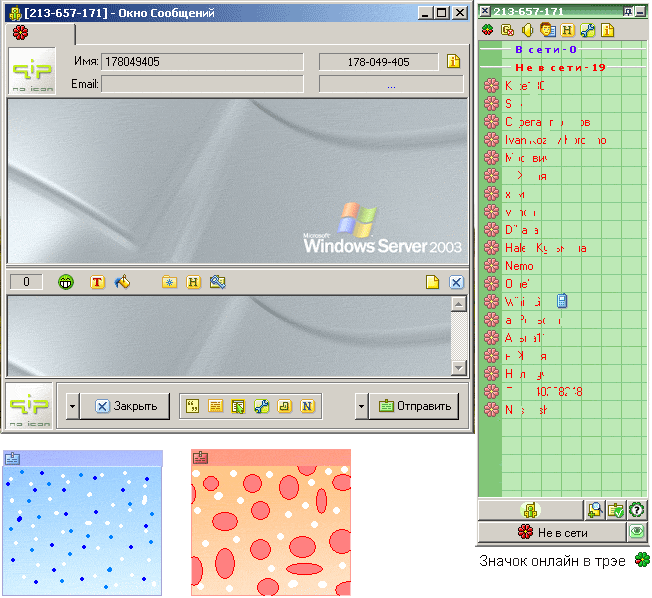Click the empty Email field
This screenshot has width=652, height=598.
(202, 84)
